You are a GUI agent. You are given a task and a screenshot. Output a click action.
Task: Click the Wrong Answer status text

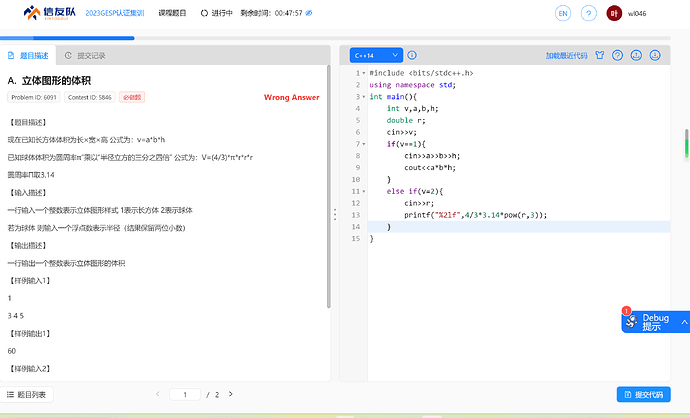pyautogui.click(x=291, y=98)
